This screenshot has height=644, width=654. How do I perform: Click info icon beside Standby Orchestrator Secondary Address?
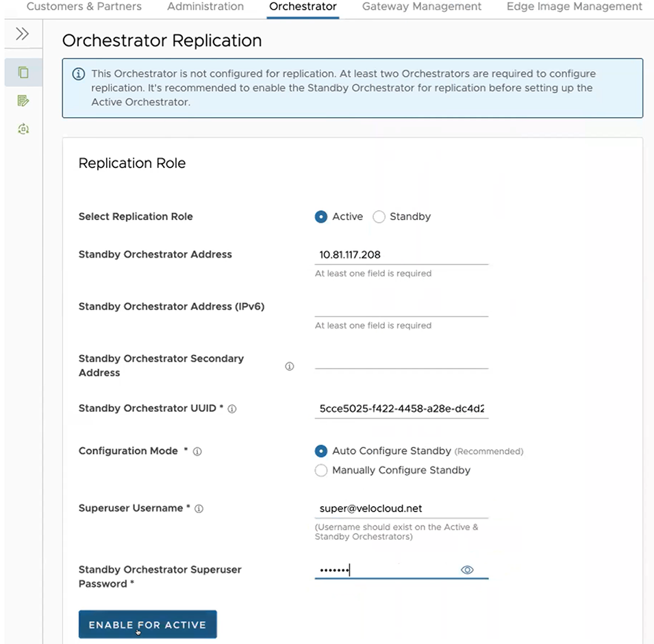click(x=289, y=367)
